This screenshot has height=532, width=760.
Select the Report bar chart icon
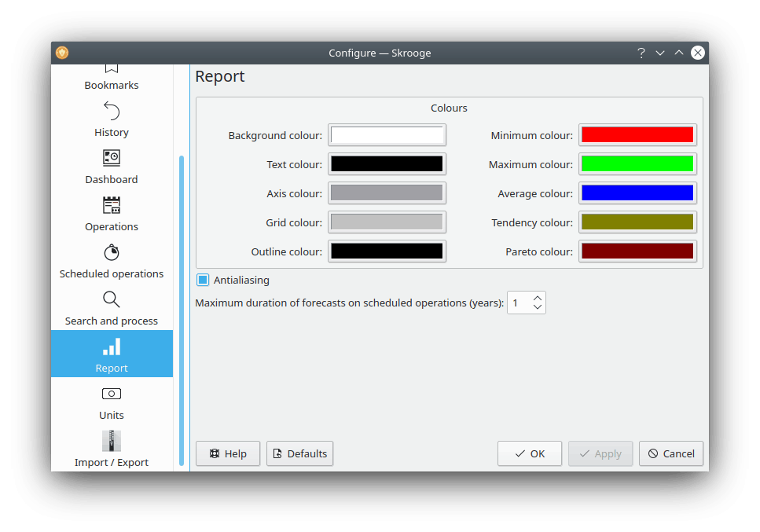coord(112,347)
